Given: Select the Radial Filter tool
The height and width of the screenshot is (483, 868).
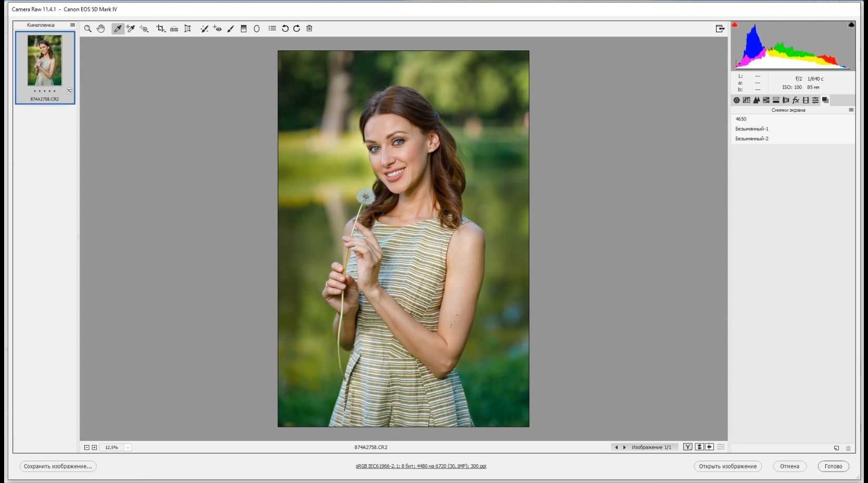Looking at the screenshot, I should click(x=257, y=29).
